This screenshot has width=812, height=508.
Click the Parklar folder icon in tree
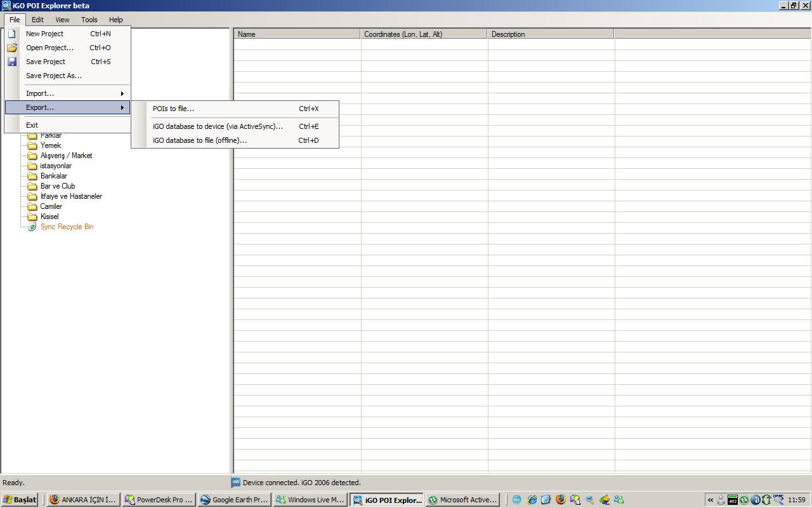32,135
